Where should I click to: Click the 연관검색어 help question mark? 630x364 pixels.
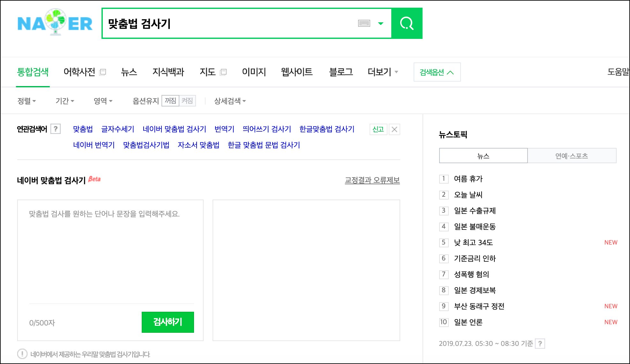[x=56, y=129]
